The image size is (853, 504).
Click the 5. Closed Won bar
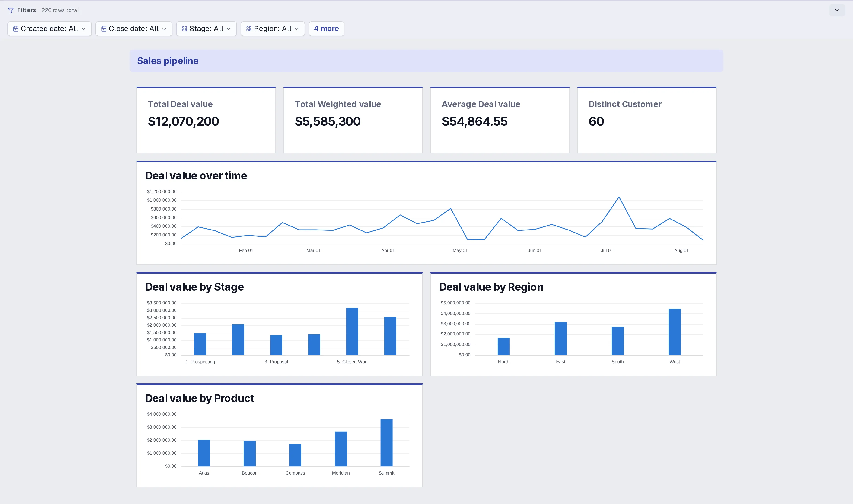tap(352, 332)
